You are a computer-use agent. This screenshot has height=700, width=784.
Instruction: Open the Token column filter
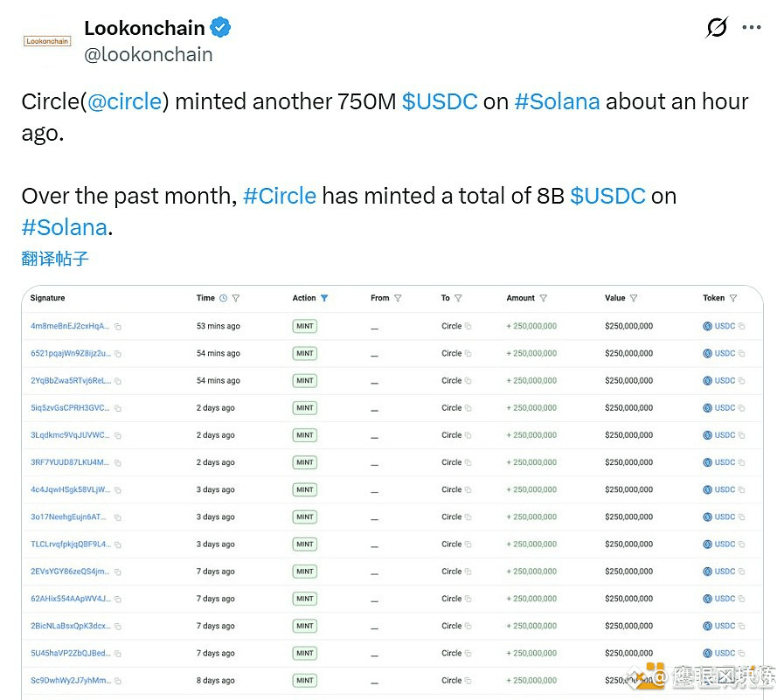click(733, 298)
